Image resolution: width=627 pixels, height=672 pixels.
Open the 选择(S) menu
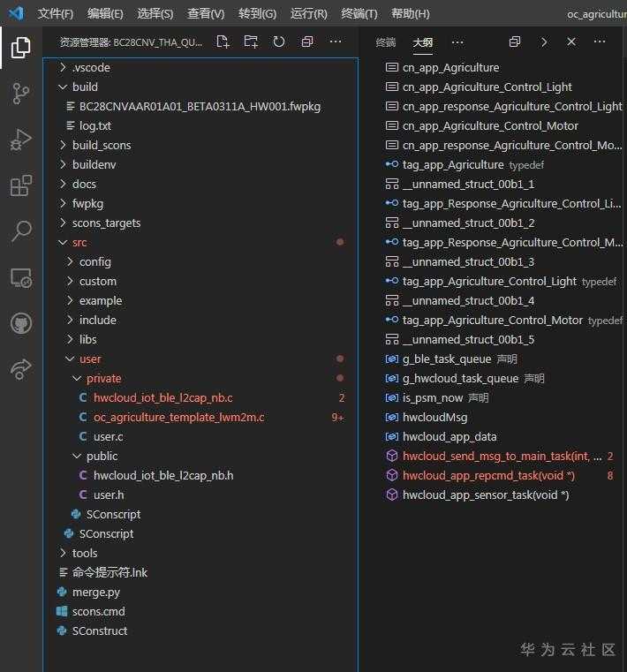pyautogui.click(x=155, y=14)
